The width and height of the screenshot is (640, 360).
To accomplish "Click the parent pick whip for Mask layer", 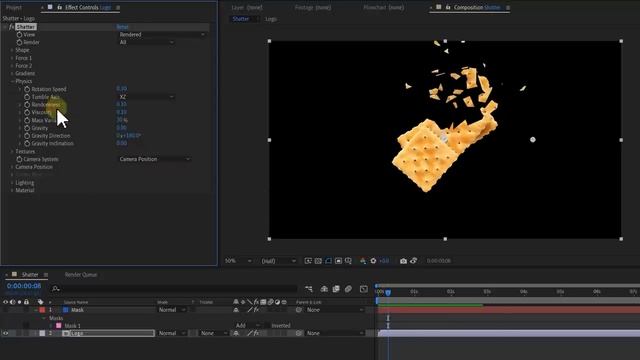I will pos(299,310).
